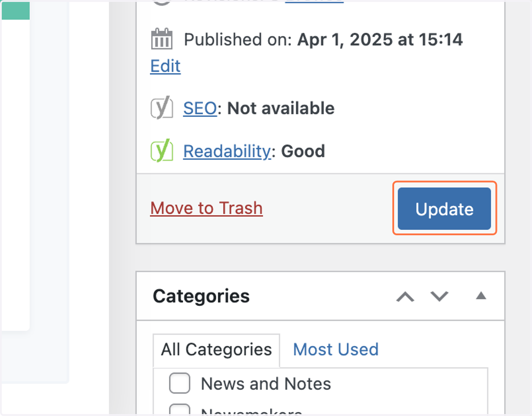Check the News and Notes category
532x416 pixels.
180,384
